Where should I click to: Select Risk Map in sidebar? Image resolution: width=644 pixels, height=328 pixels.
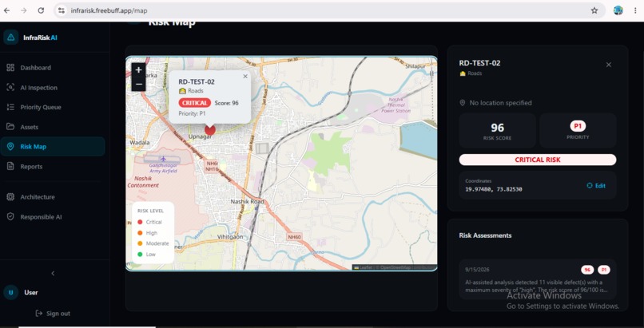pos(53,146)
